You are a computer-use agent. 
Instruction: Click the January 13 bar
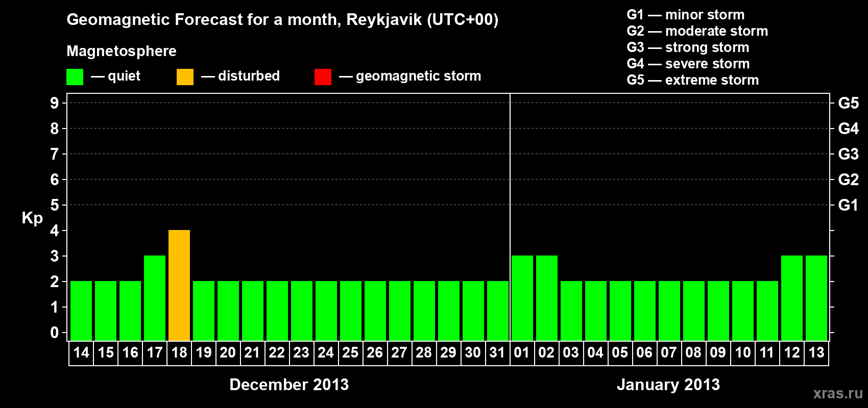pyautogui.click(x=816, y=298)
